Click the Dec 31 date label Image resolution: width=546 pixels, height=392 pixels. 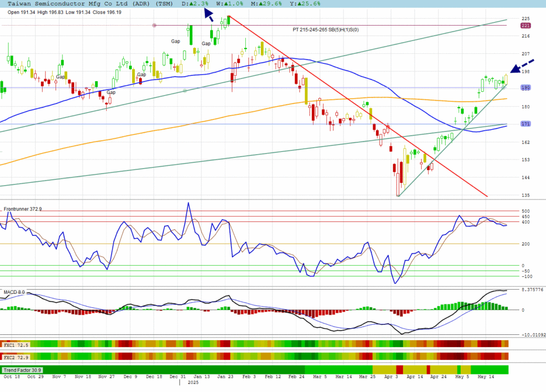178,377
